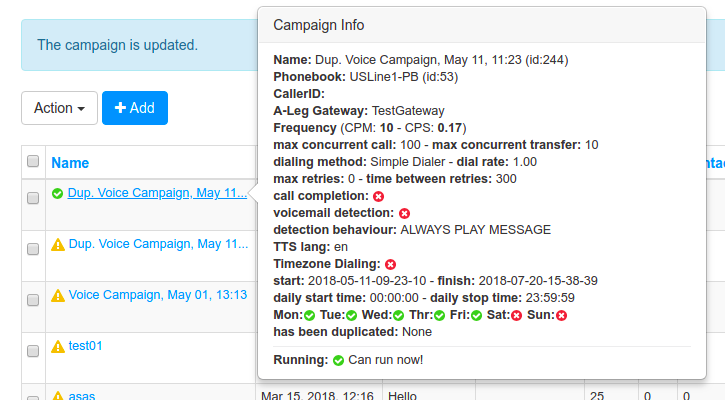Click red cross icon for Timezone Dialing

390,265
